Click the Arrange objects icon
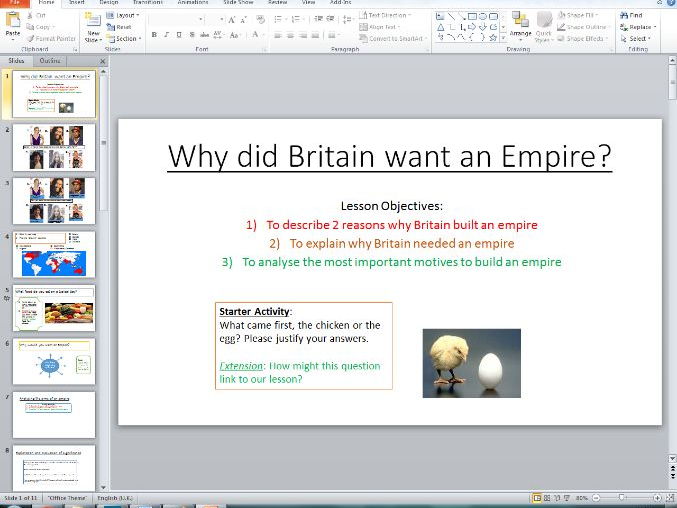This screenshot has width=677, height=508. click(520, 20)
